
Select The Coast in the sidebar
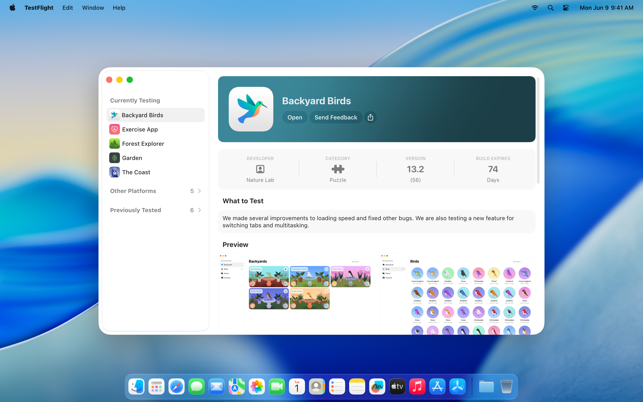[x=155, y=172]
